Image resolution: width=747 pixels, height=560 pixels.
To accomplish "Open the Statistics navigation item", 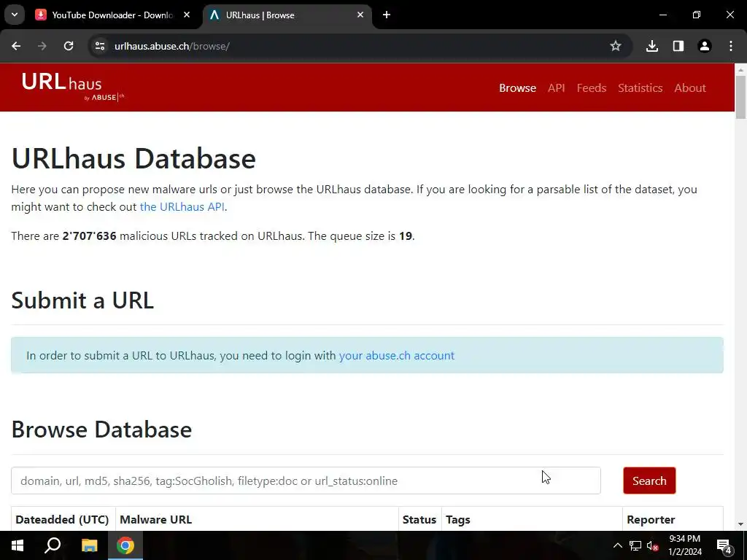I will click(x=640, y=88).
